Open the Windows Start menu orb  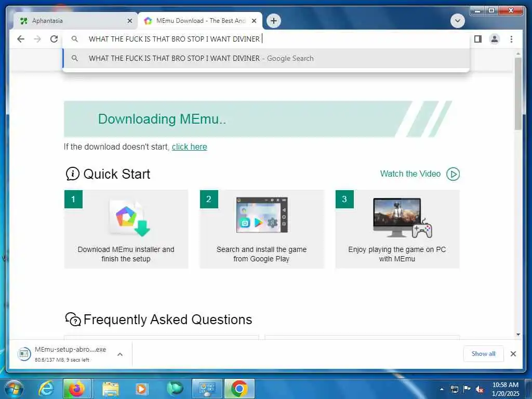[14, 389]
